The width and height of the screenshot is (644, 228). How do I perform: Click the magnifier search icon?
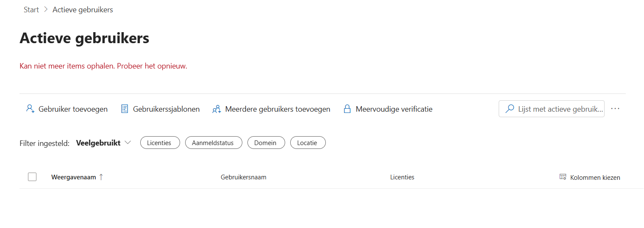(x=510, y=109)
